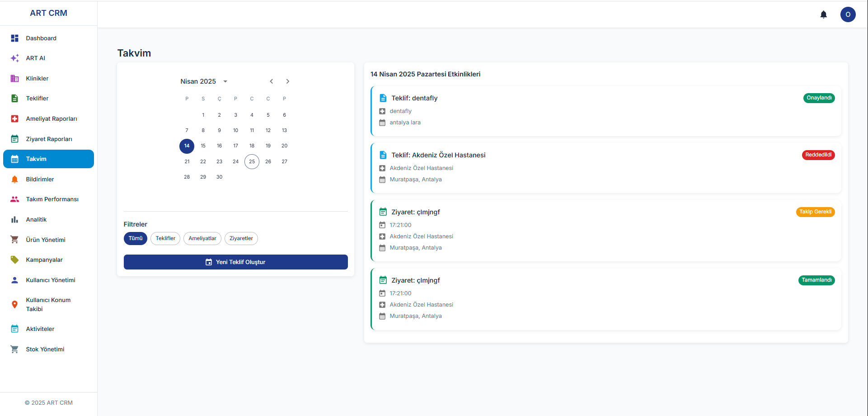Screen dimensions: 868x416
Task: Expand the Nisan 2025 month dropdown
Action: coord(225,82)
